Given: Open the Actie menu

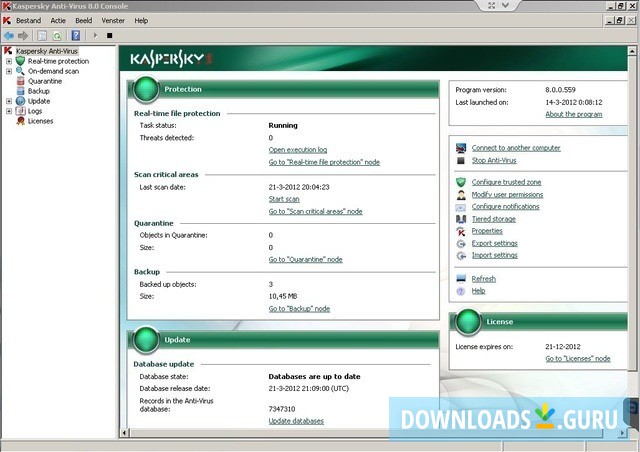Looking at the screenshot, I should (x=58, y=20).
